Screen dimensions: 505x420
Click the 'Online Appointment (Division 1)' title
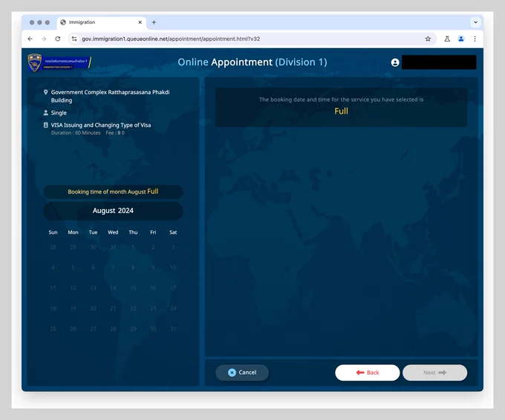click(252, 62)
